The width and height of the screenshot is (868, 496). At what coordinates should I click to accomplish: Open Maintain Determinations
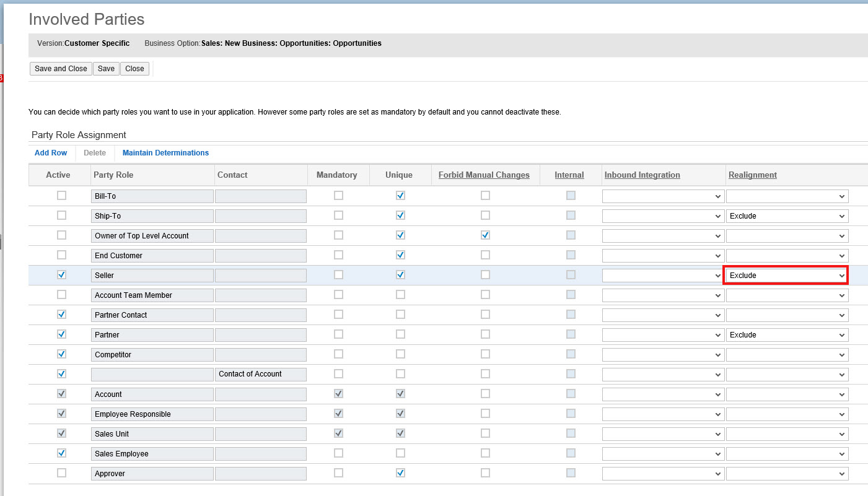tap(165, 153)
